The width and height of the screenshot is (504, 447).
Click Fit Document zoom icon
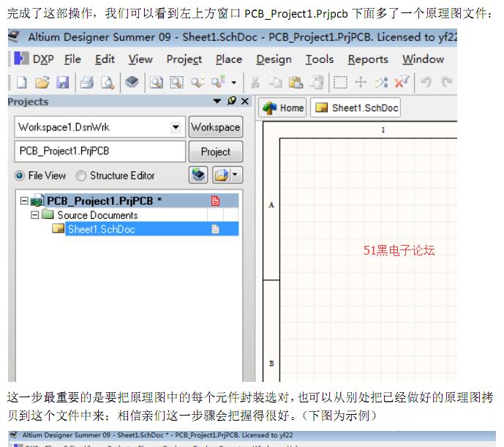(x=157, y=83)
